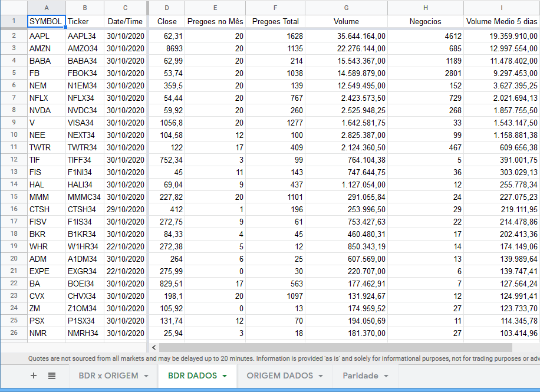
Task: Select column A header
Action: 47,8
